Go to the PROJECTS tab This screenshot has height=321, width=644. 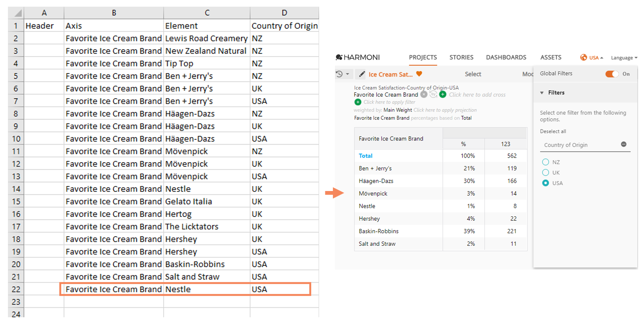[423, 58]
